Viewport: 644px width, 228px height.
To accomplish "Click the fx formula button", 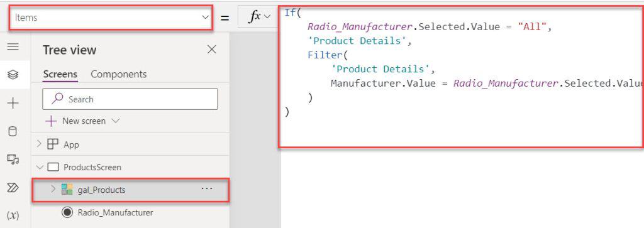I will click(255, 16).
